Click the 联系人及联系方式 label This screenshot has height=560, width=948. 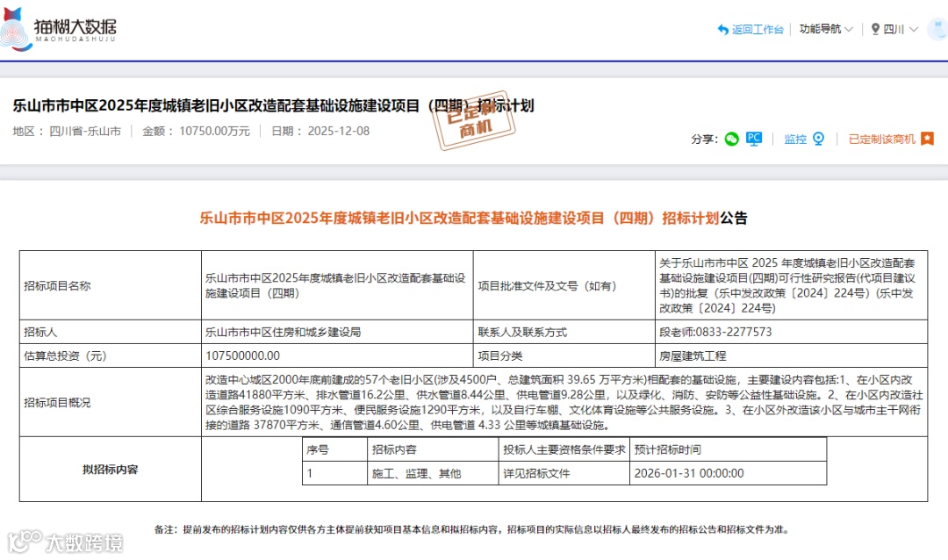[x=522, y=332]
